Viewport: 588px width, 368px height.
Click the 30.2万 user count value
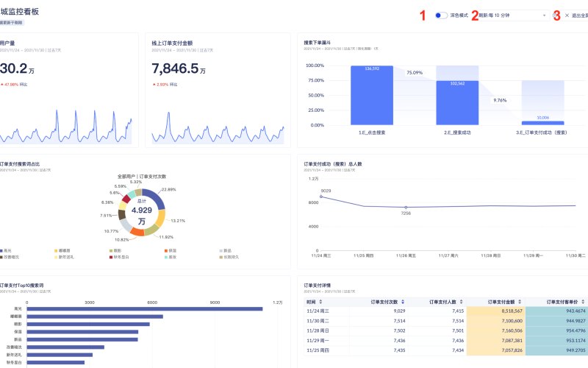[x=17, y=68]
